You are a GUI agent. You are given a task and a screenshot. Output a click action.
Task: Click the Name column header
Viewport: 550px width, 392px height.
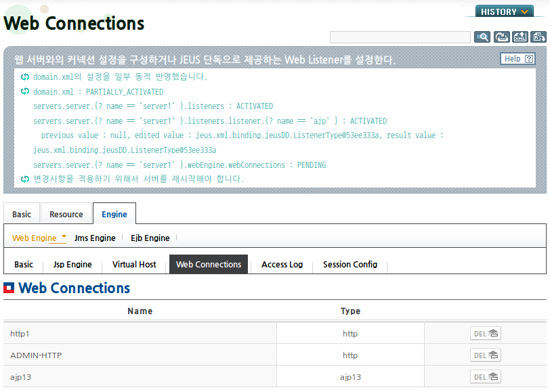(x=140, y=311)
